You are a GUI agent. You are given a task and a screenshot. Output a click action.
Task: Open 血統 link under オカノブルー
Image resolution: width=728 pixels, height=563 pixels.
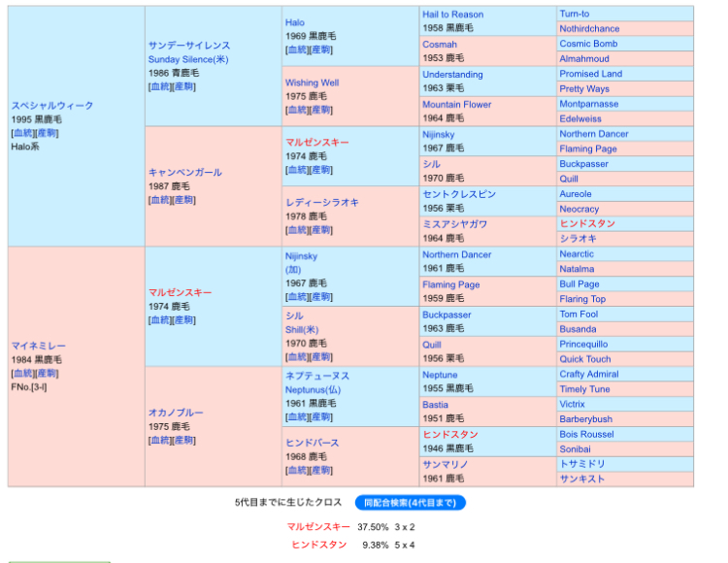(160, 441)
